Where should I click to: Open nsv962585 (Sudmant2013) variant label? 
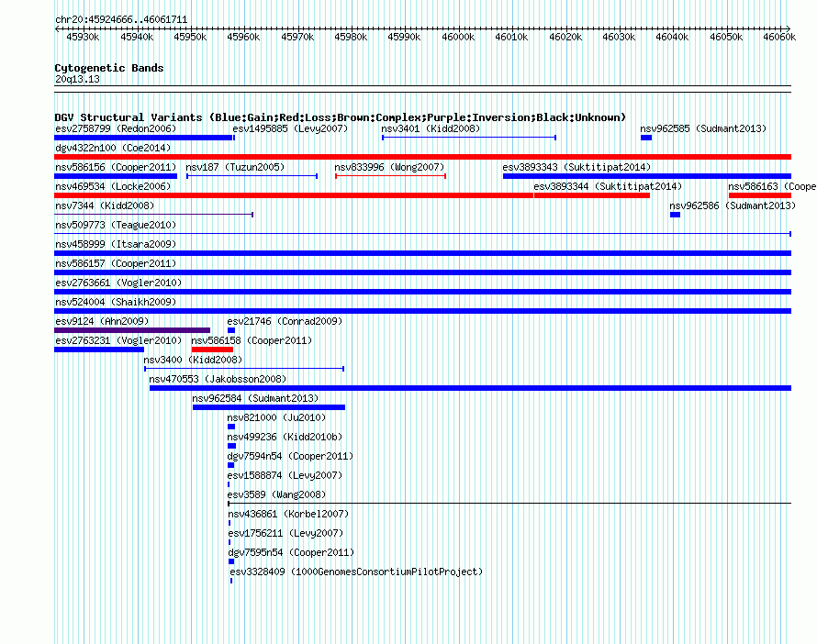click(703, 128)
